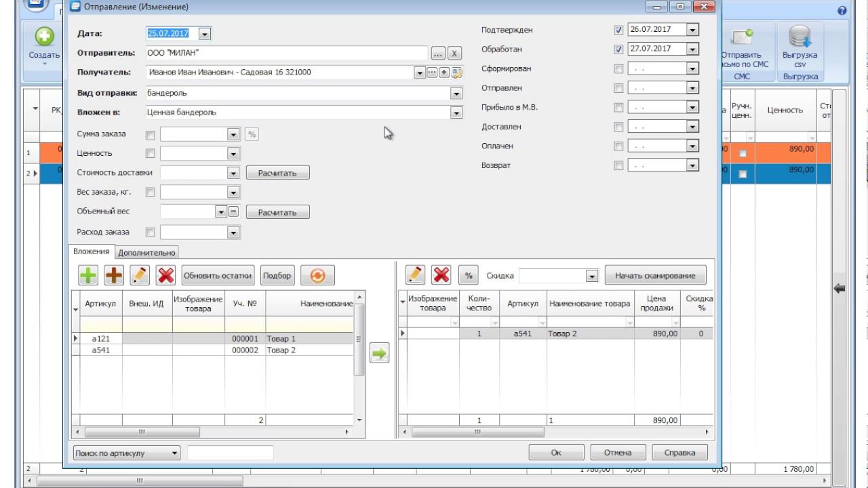Tick the Доставлен checkbox
This screenshot has width=868, height=488.
tap(618, 127)
